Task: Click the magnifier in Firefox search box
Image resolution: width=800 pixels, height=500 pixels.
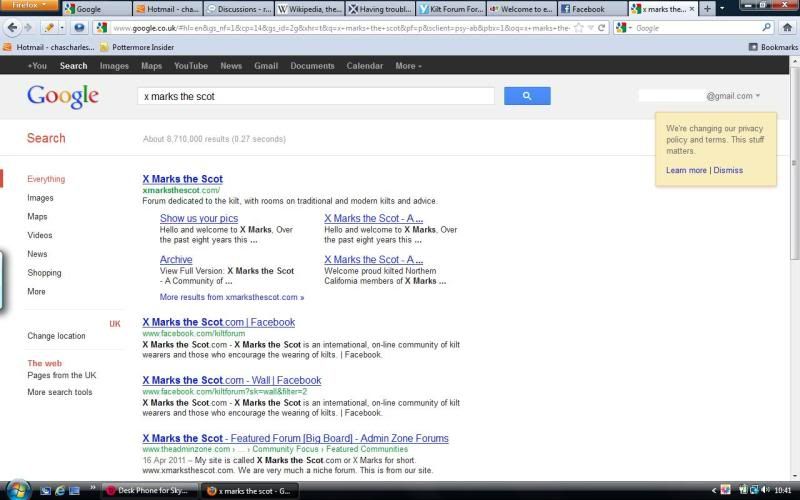Action: (x=766, y=28)
